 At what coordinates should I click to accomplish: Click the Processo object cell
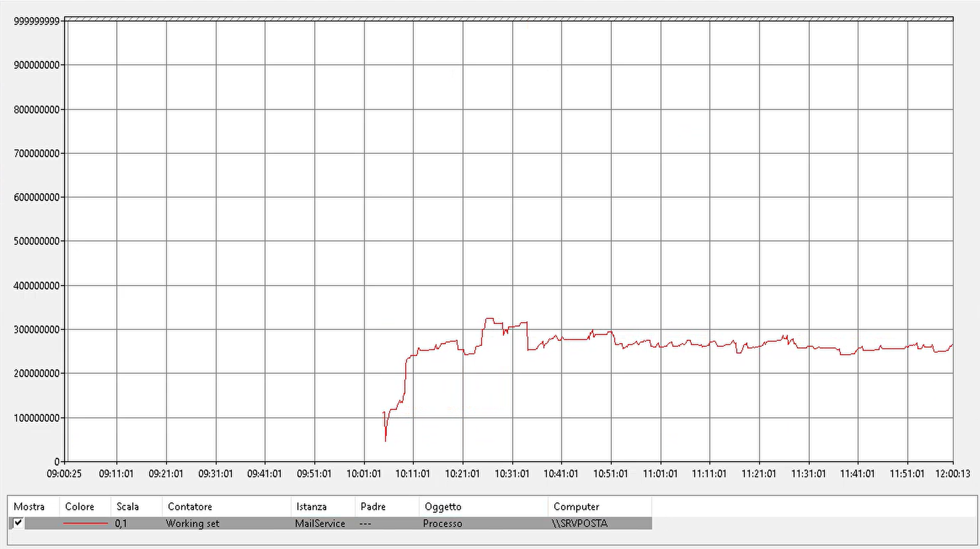[442, 523]
